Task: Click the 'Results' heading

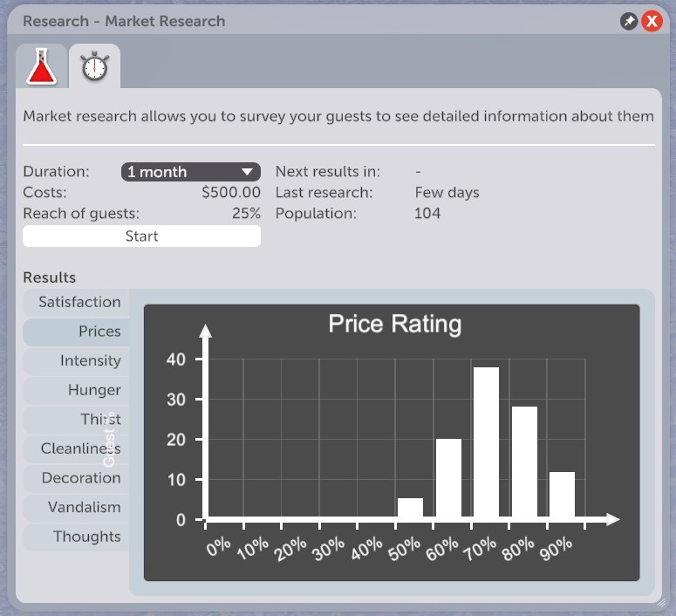Action: point(50,277)
